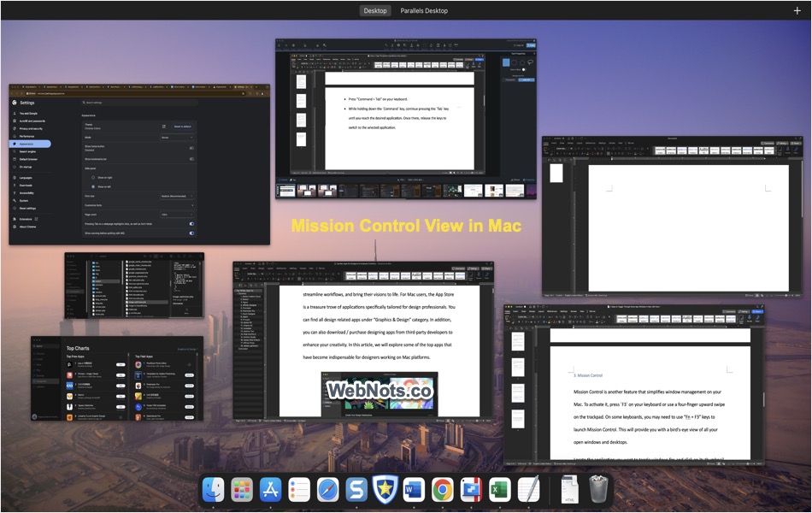Click the first app icon in Top Free Apps

coord(69,365)
